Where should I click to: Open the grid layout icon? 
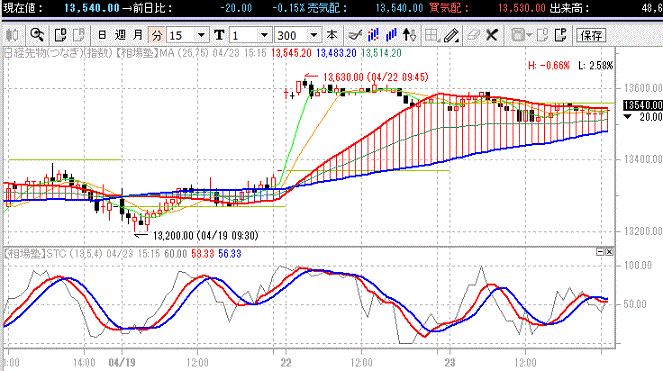(x=432, y=35)
